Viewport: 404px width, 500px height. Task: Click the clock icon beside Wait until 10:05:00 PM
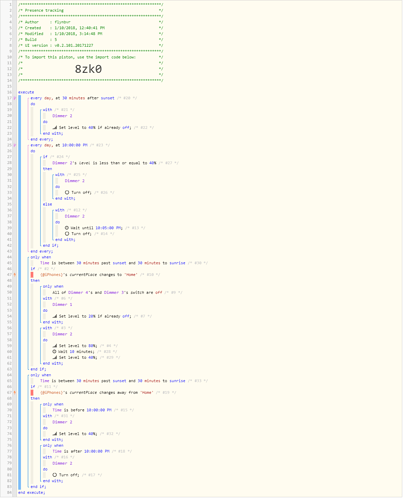pos(67,228)
